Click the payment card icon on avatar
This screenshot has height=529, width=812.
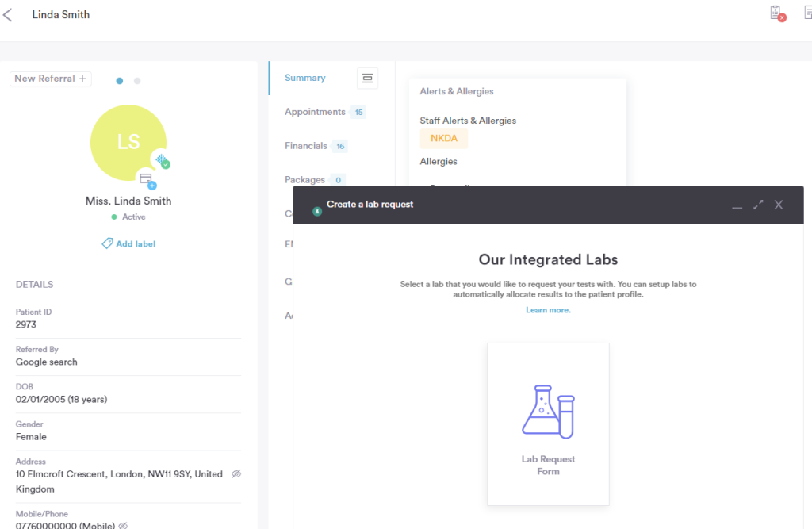coord(147,180)
